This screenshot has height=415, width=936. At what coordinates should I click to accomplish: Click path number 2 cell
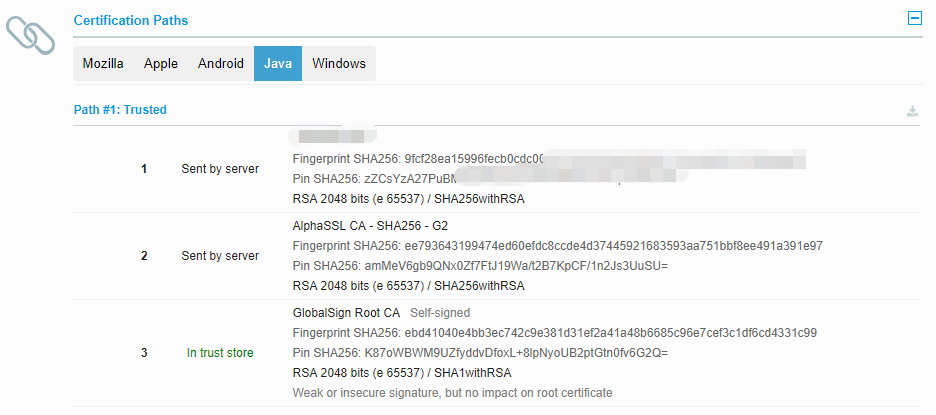(x=144, y=256)
